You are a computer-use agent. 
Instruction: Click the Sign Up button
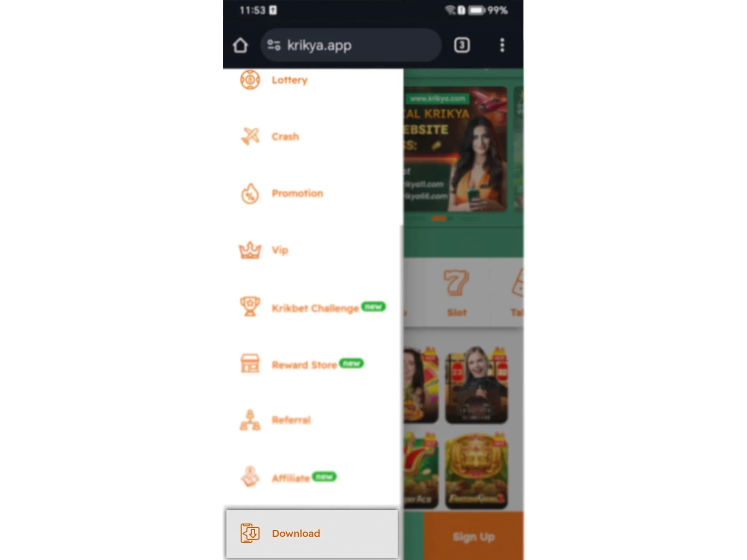pos(473,536)
